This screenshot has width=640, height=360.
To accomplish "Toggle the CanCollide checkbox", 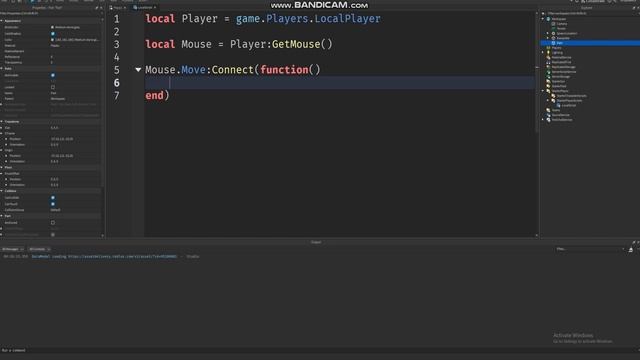I will click(53, 198).
